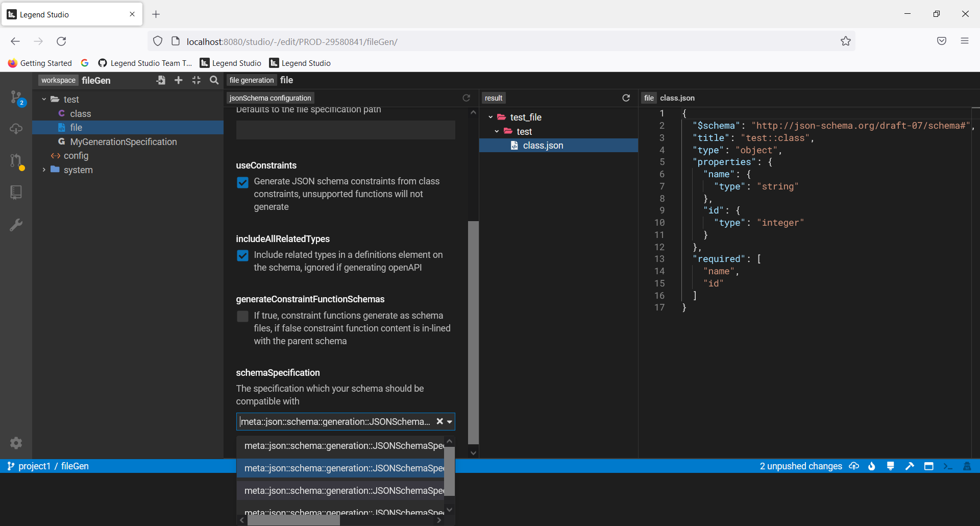
Task: Open Legend Studio Team T... bookmark
Action: coord(145,63)
